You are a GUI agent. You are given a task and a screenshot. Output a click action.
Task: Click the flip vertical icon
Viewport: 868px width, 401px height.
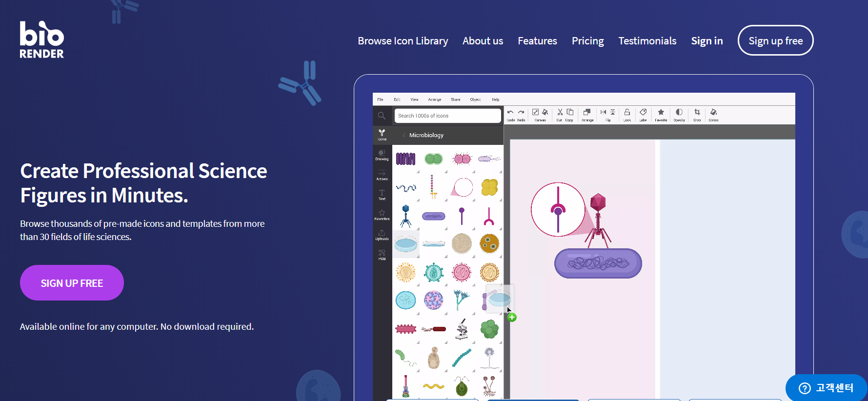[613, 112]
